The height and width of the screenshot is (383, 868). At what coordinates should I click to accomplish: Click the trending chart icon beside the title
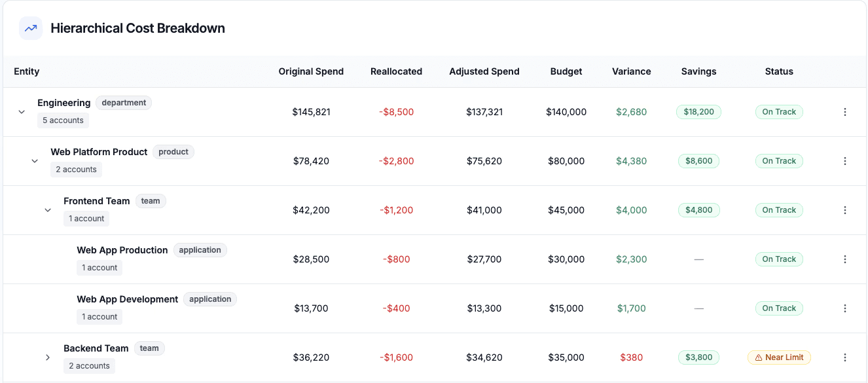(x=31, y=28)
